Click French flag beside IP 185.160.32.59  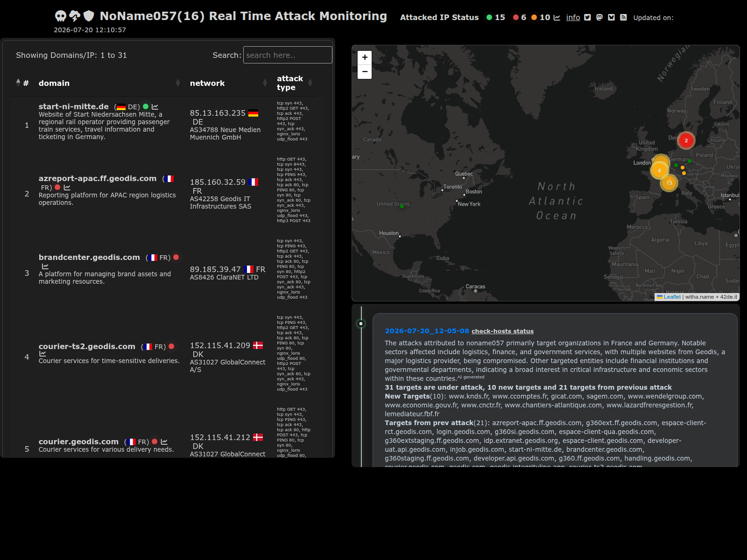tap(253, 182)
